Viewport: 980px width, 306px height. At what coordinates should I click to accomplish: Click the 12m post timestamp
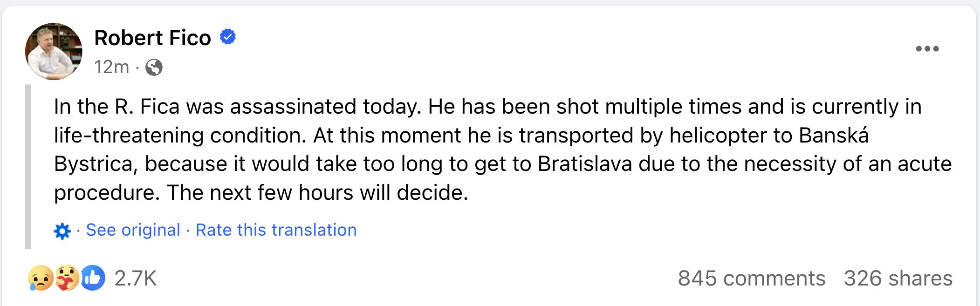point(111,68)
